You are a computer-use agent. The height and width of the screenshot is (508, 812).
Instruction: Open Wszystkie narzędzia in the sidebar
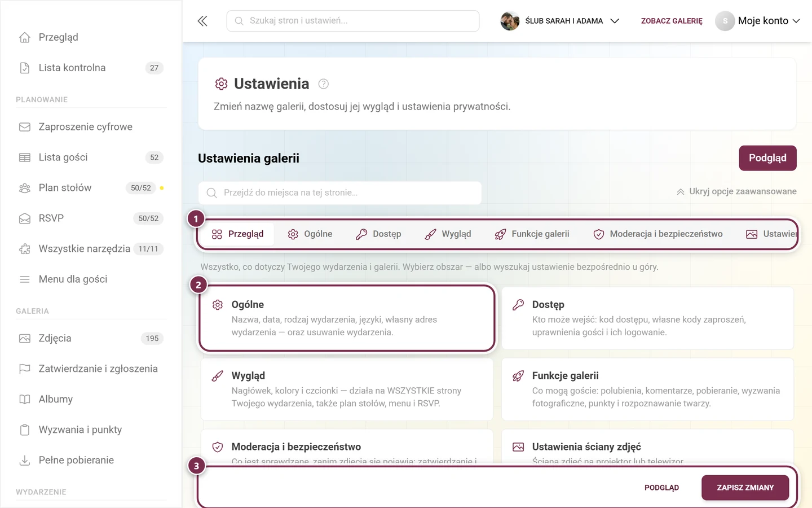click(91, 249)
